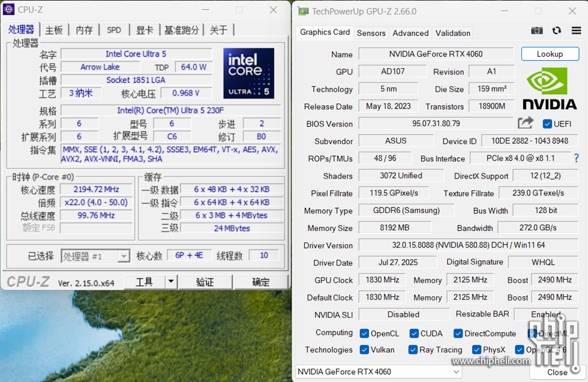588x382 pixels.
Task: Click the Bandwidth value 272.0 GB/s
Action: [538, 228]
